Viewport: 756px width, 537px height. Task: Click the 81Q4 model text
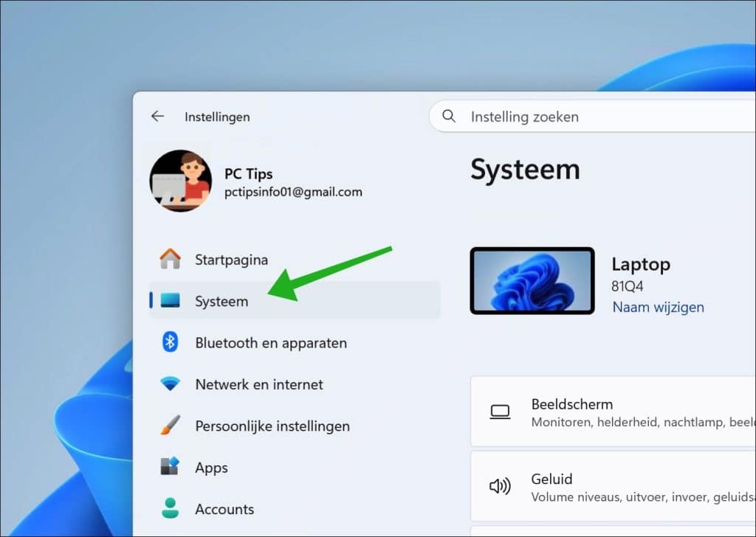[628, 286]
